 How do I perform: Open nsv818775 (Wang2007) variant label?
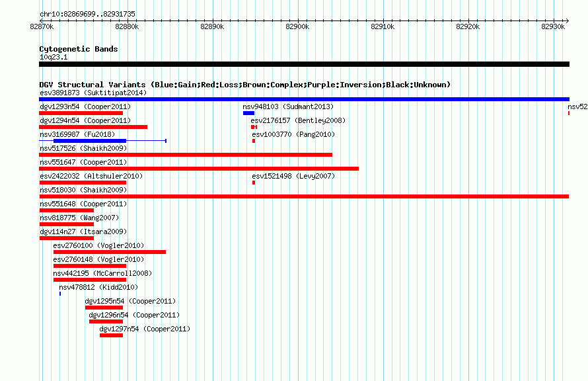pos(79,218)
